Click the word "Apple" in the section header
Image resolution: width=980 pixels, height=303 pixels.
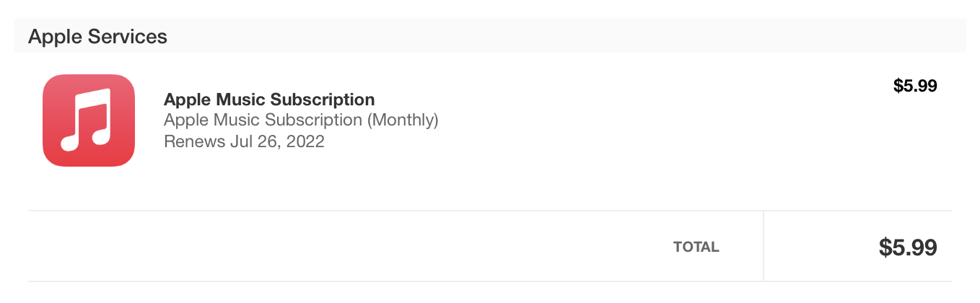point(54,36)
